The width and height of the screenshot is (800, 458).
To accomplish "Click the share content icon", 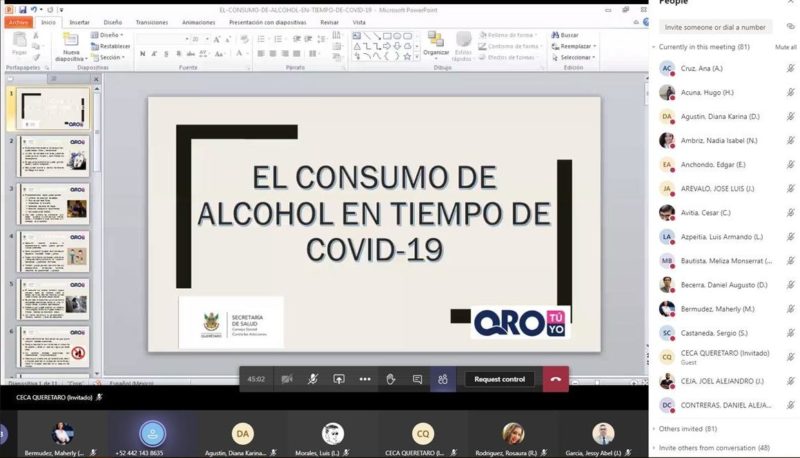I will pos(339,380).
